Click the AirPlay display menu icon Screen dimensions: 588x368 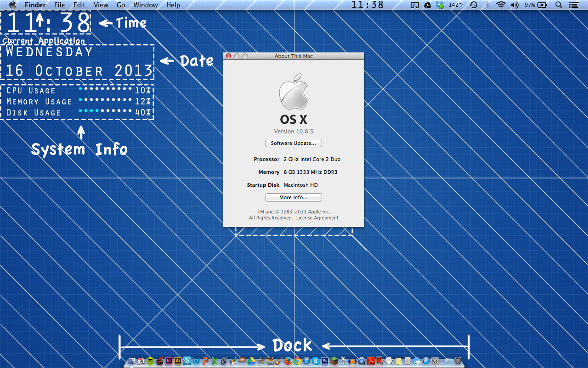[414, 5]
